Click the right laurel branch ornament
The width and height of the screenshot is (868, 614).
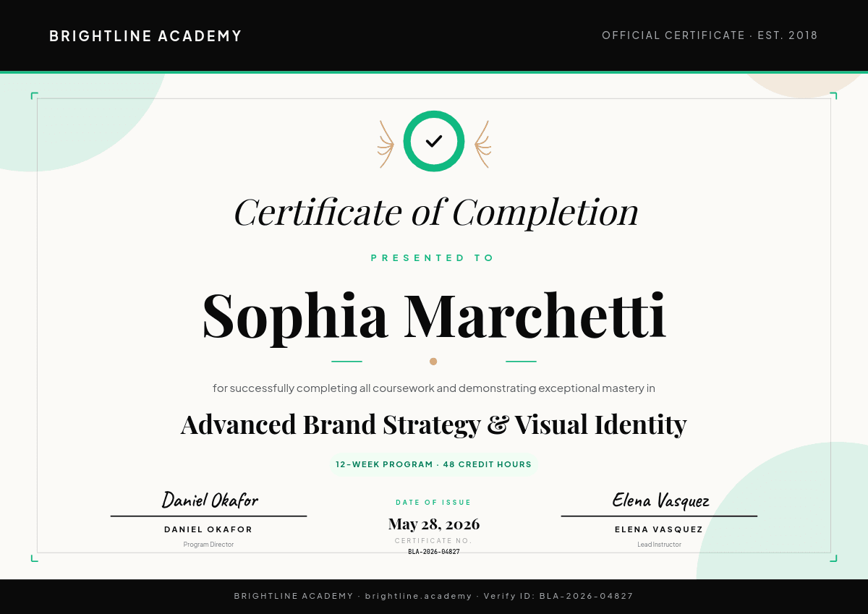pyautogui.click(x=482, y=144)
